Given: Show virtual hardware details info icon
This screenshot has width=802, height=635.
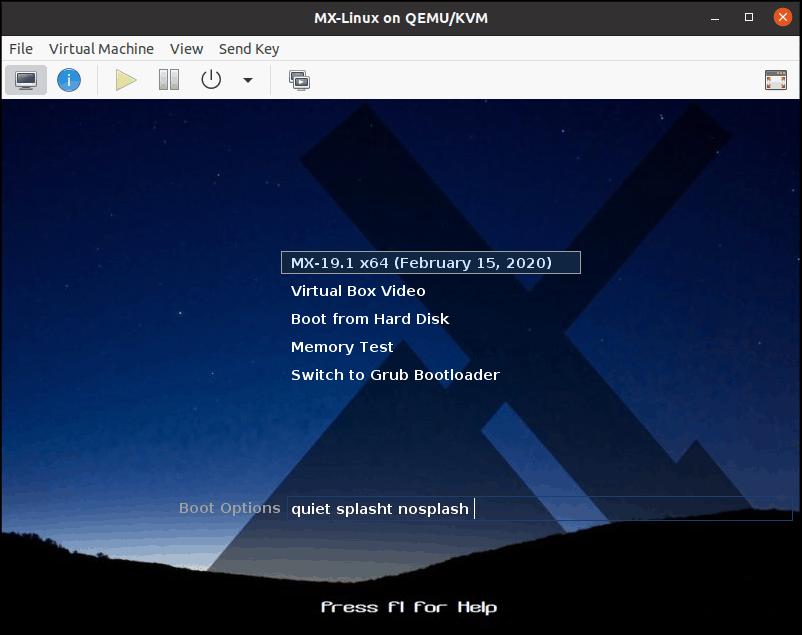Looking at the screenshot, I should pos(69,80).
